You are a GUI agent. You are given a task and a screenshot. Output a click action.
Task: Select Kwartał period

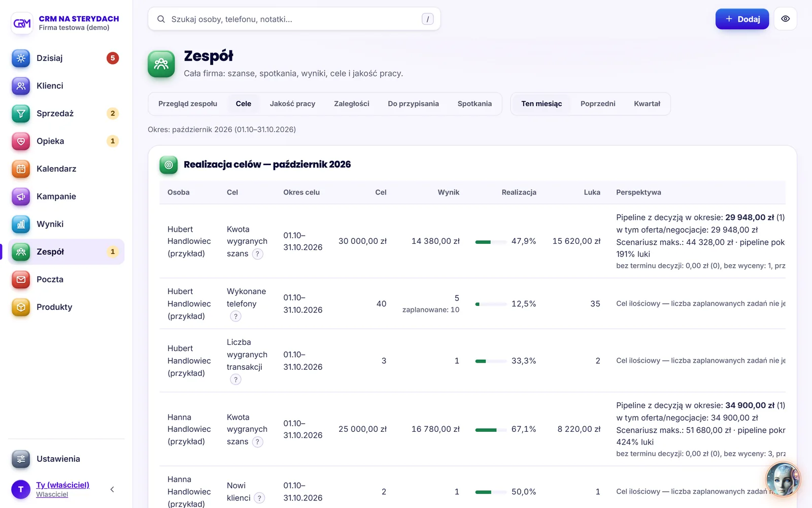[647, 104]
